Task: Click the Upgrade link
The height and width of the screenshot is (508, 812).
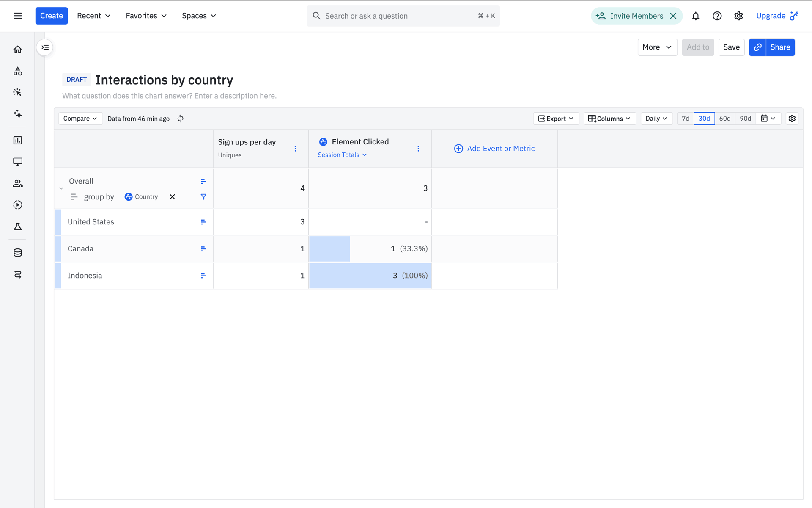Action: click(x=777, y=16)
